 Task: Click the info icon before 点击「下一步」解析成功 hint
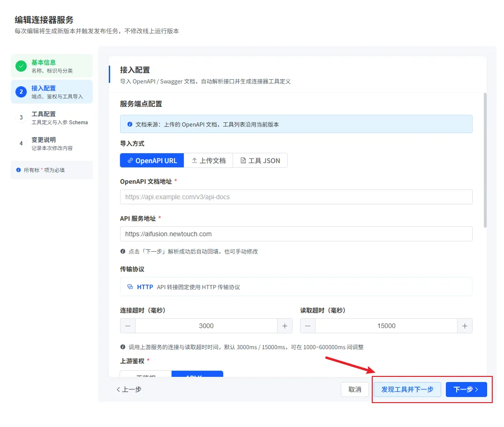[123, 251]
